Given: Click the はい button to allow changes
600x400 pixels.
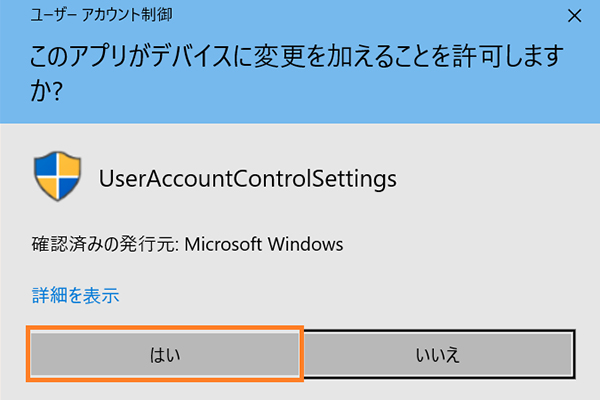Looking at the screenshot, I should 165,353.
